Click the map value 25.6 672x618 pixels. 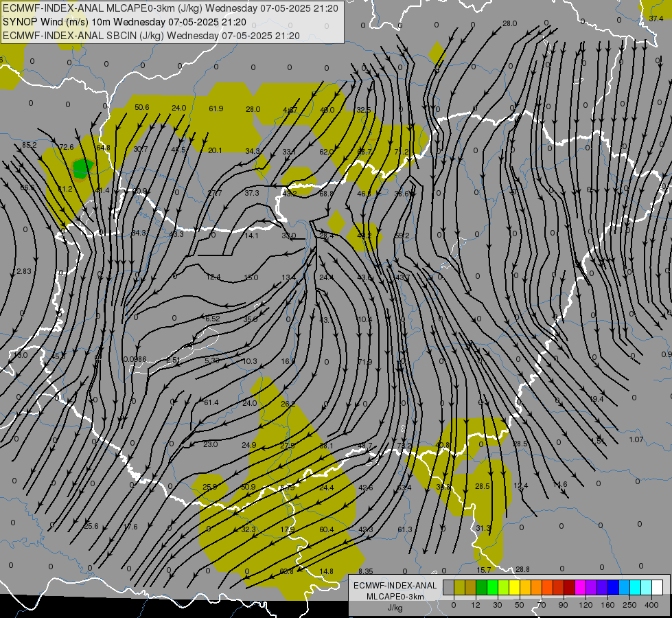(x=91, y=526)
